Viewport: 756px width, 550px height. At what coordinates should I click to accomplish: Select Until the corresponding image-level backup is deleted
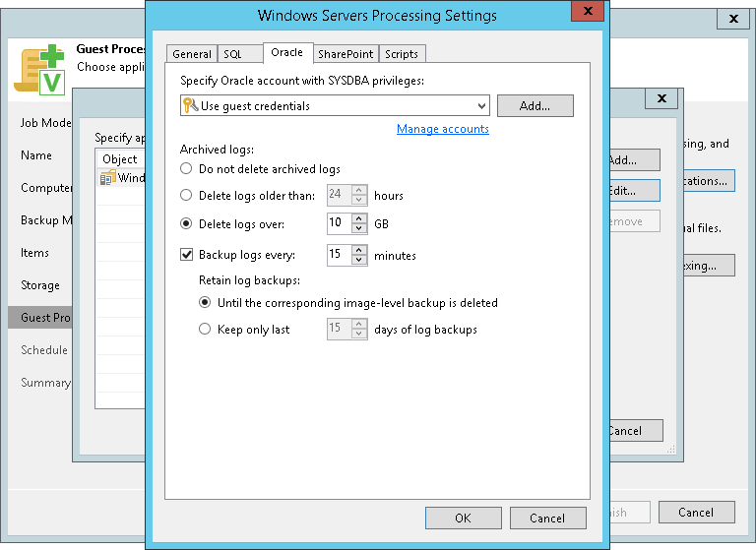[205, 302]
